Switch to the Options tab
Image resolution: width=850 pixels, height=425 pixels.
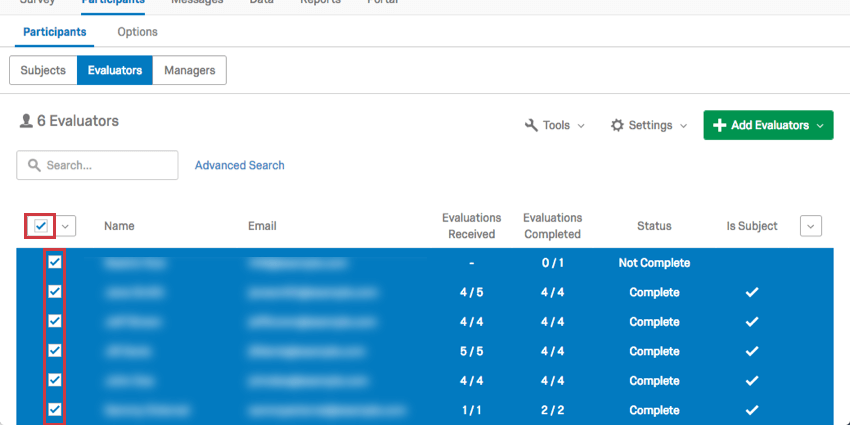[137, 32]
